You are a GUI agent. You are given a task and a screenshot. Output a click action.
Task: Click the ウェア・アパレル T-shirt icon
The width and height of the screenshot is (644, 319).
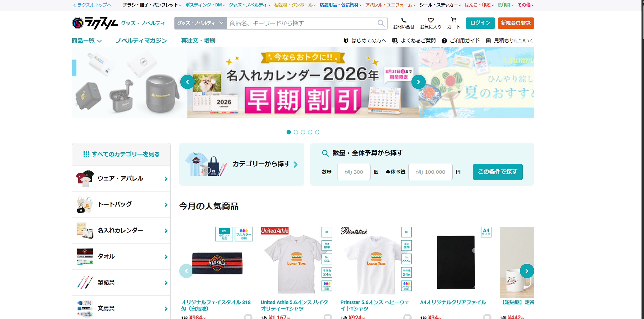tap(85, 179)
